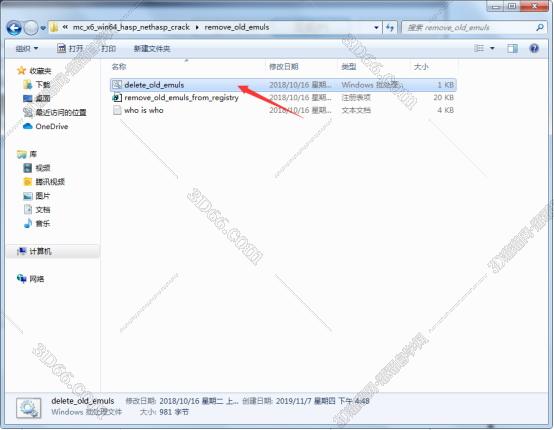
Task: Select the who is who text file
Action: [283, 110]
